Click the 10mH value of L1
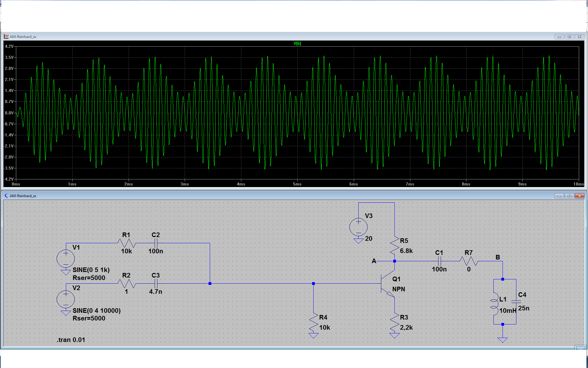 coord(508,311)
